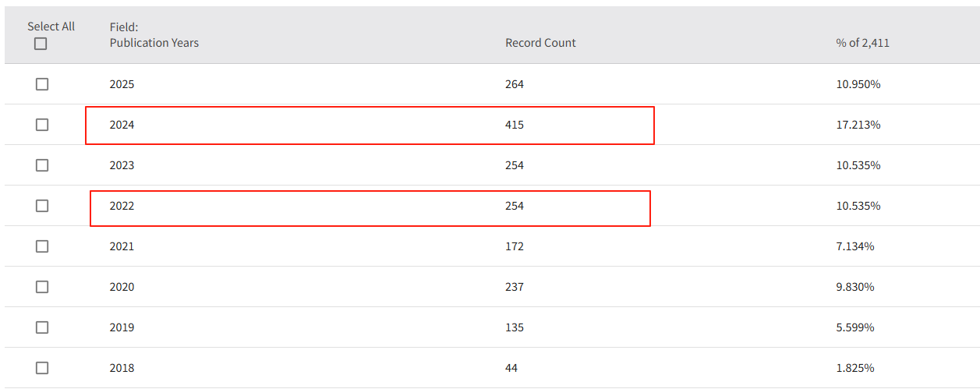
Task: Click the Record Count column header
Action: [x=540, y=43]
